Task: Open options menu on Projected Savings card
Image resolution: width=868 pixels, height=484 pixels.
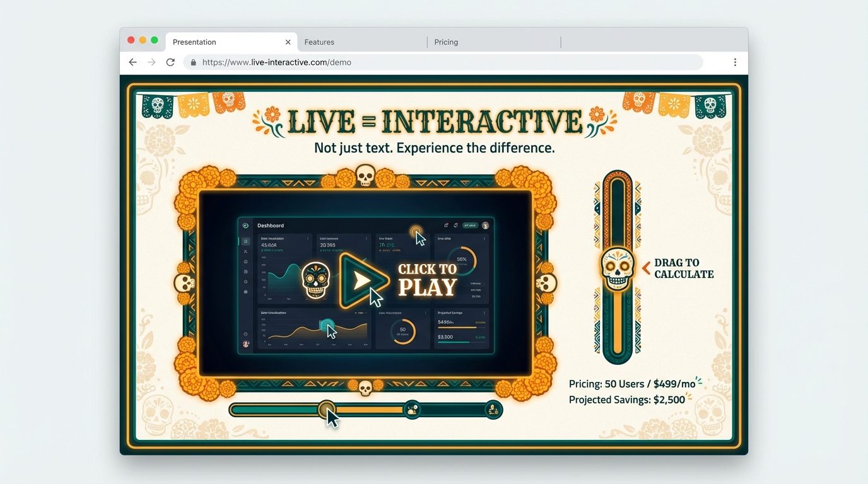Action: click(x=484, y=313)
